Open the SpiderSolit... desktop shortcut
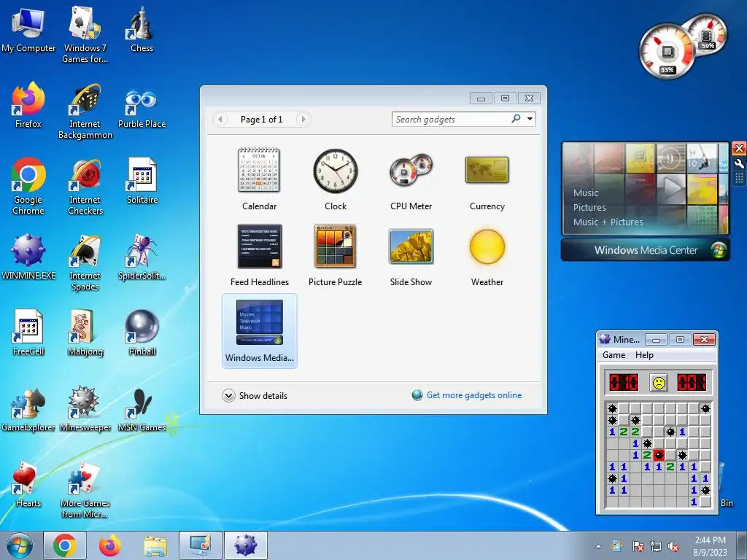The height and width of the screenshot is (560, 747). click(142, 256)
